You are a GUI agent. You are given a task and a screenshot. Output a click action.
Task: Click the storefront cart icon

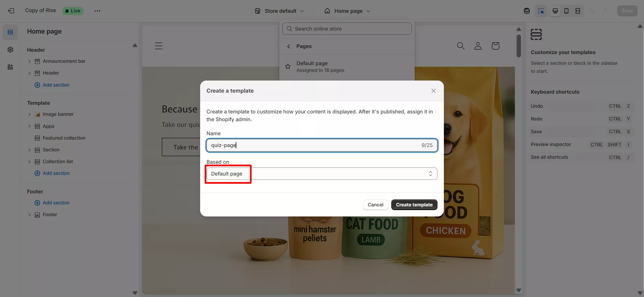pos(495,46)
